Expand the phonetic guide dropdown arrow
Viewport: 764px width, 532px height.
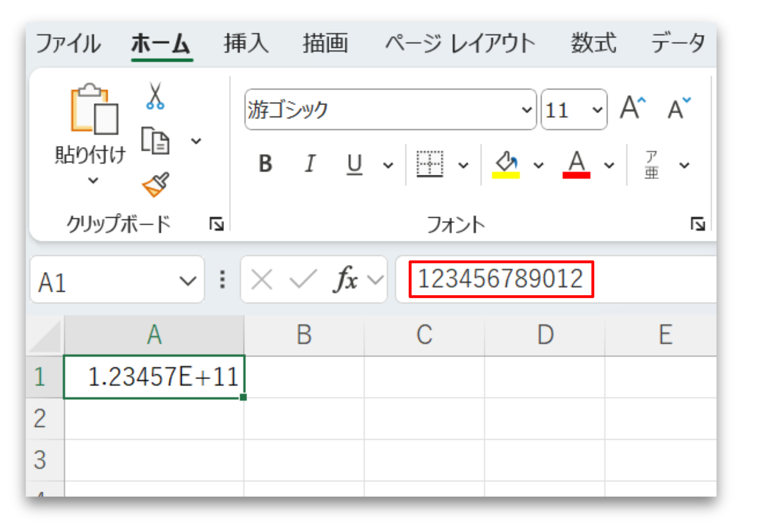[684, 165]
